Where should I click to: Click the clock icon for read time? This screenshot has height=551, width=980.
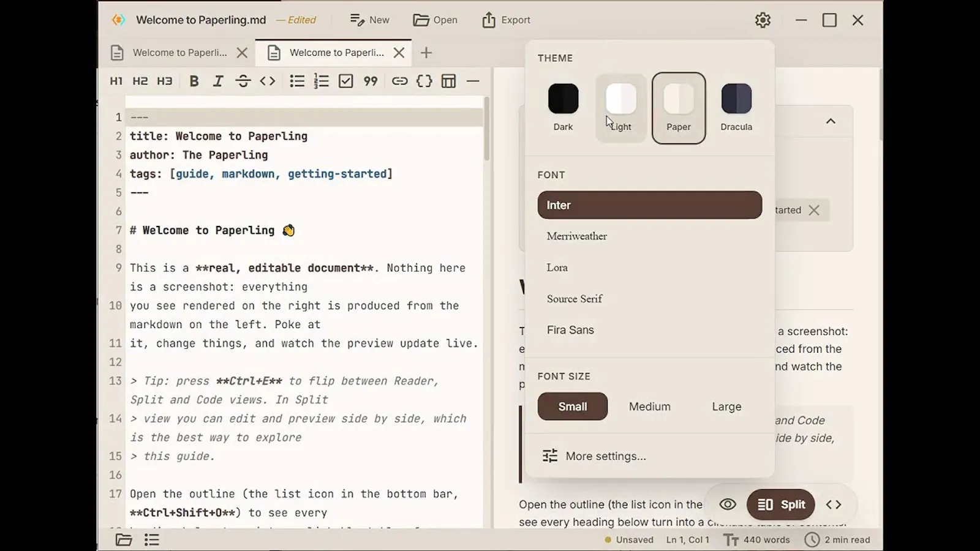click(x=812, y=539)
